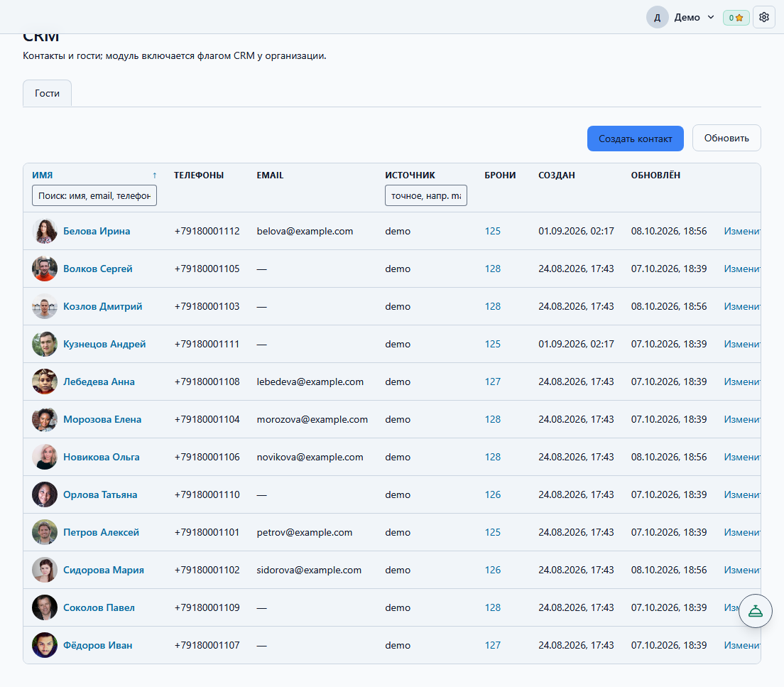
Task: Open contact Лебедева Анна
Action: click(x=99, y=382)
